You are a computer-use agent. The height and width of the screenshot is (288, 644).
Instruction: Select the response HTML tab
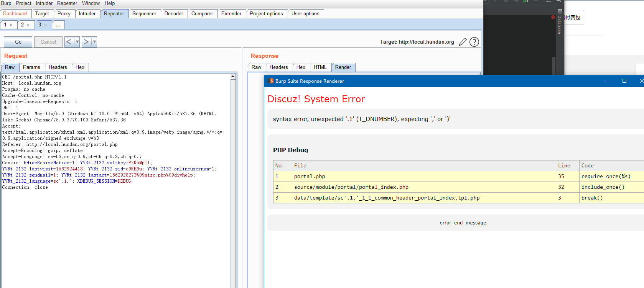[320, 67]
